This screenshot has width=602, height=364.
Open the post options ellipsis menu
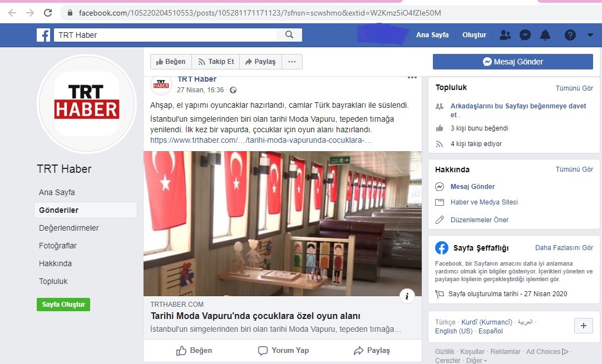(x=412, y=77)
